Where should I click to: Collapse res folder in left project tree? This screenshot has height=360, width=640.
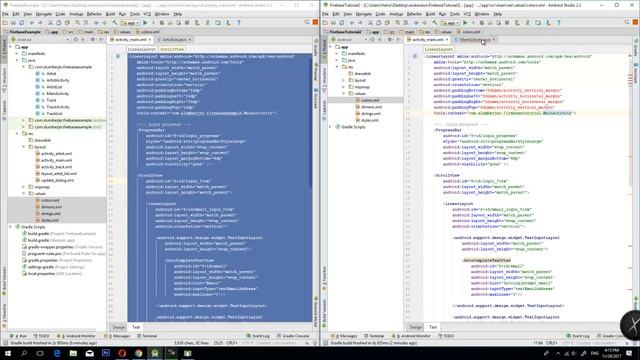click(x=17, y=133)
